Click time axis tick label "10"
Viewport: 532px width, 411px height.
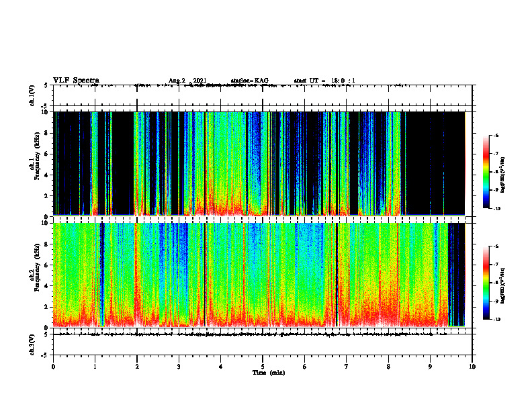[x=472, y=367]
